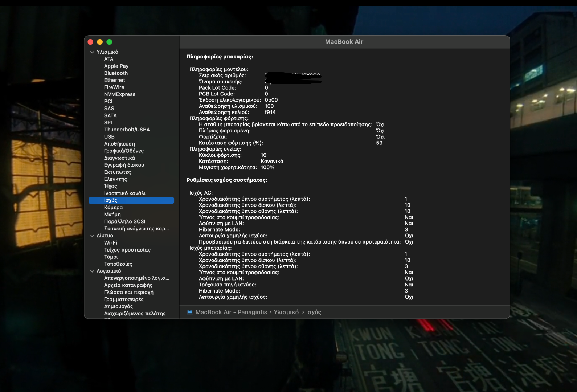Click the green full-screen button
577x392 pixels.
tap(109, 42)
